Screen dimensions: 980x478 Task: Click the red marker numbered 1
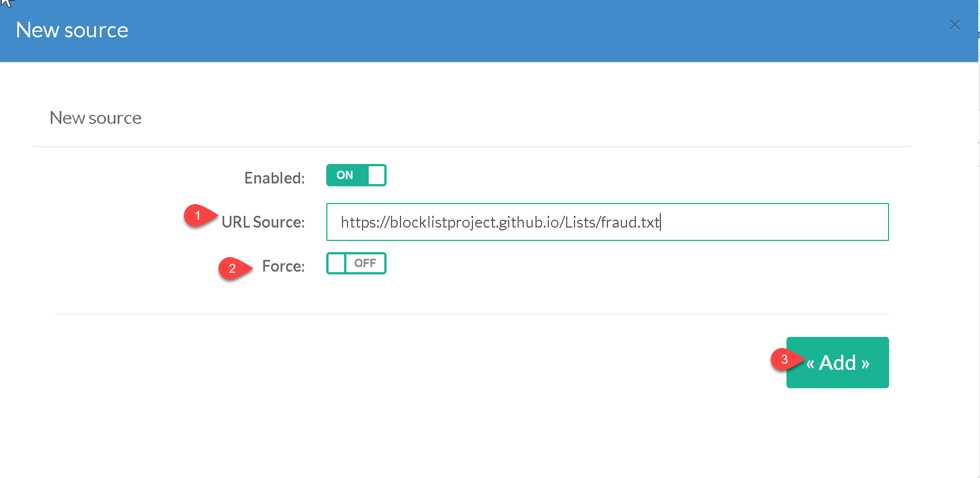point(197,216)
